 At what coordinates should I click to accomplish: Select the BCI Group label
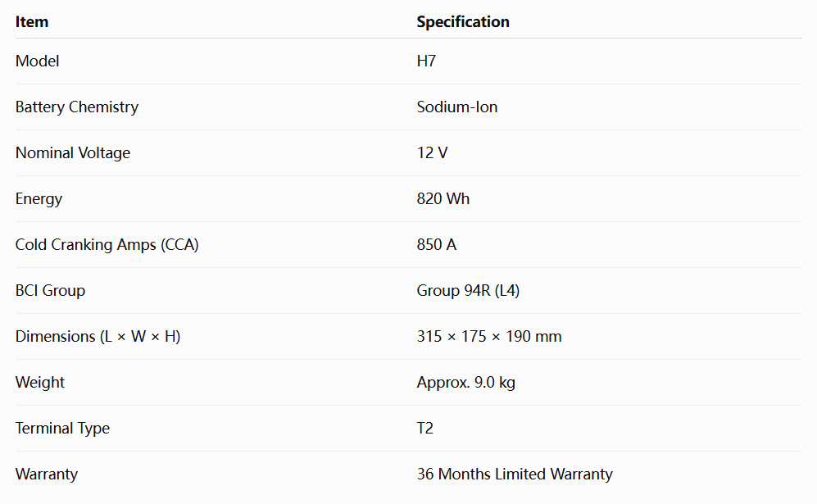click(x=50, y=290)
